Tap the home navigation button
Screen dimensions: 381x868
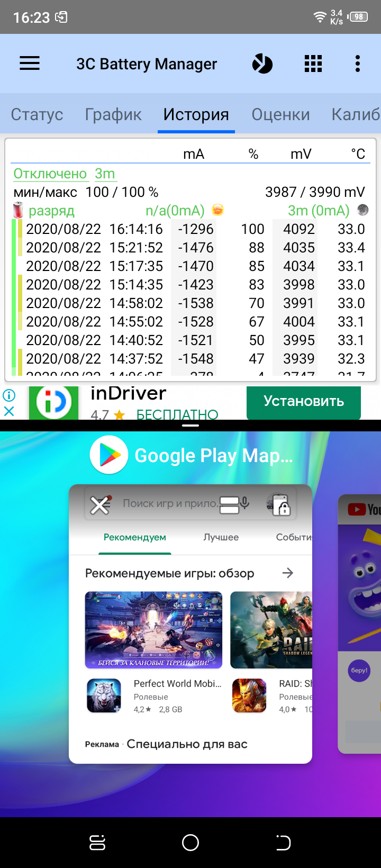190,843
